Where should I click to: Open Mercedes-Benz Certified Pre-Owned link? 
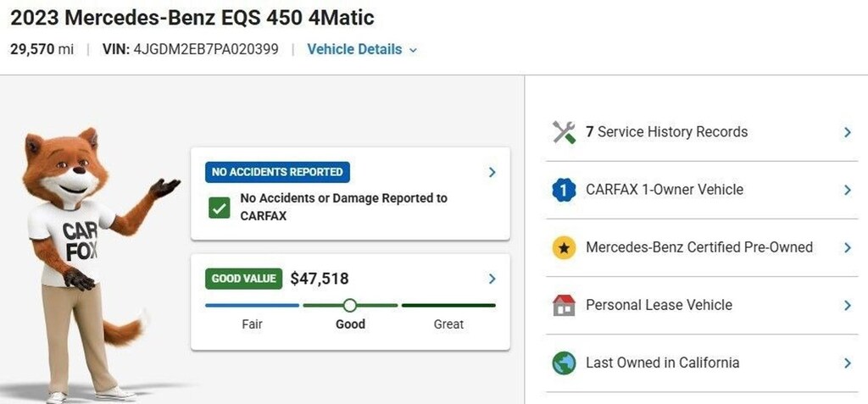coord(699,246)
